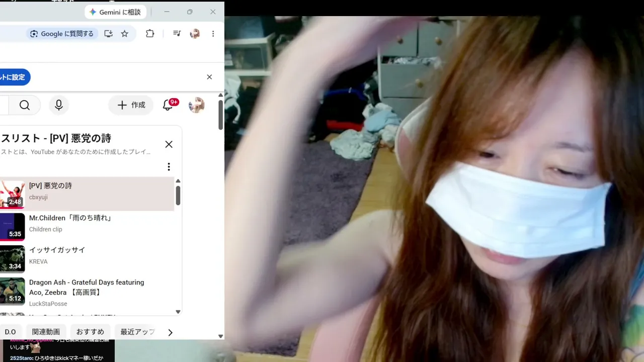Click the Children clip channel name
The image size is (644, 362).
pos(46,229)
